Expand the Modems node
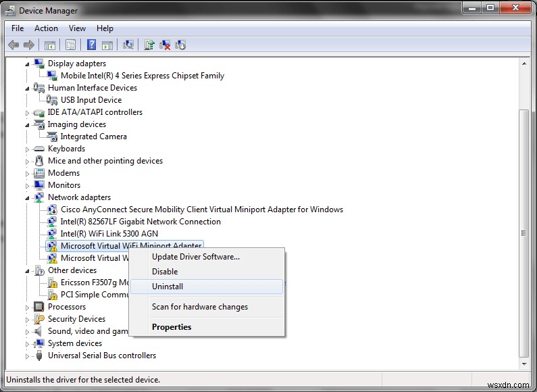 point(27,174)
